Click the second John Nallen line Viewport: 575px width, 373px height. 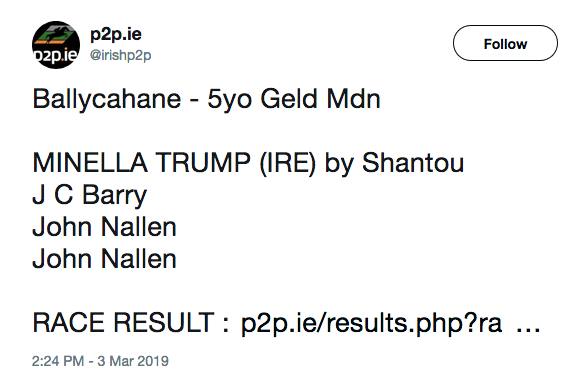[x=105, y=259]
